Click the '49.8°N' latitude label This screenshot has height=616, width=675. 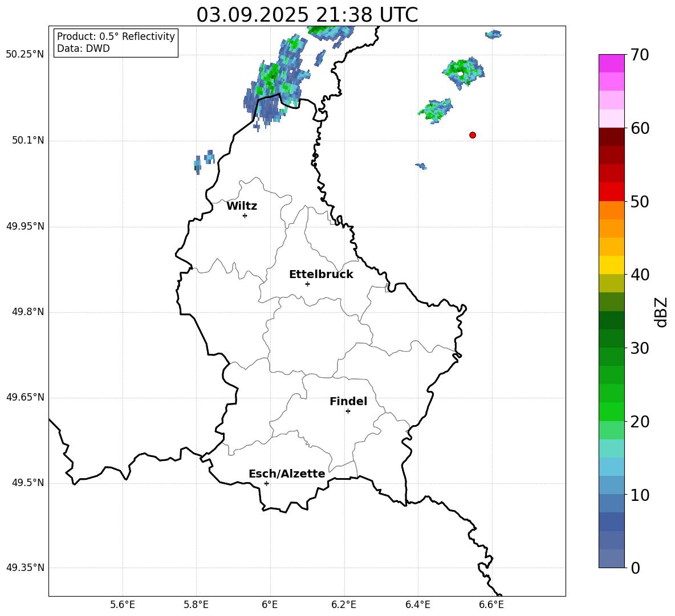(28, 312)
